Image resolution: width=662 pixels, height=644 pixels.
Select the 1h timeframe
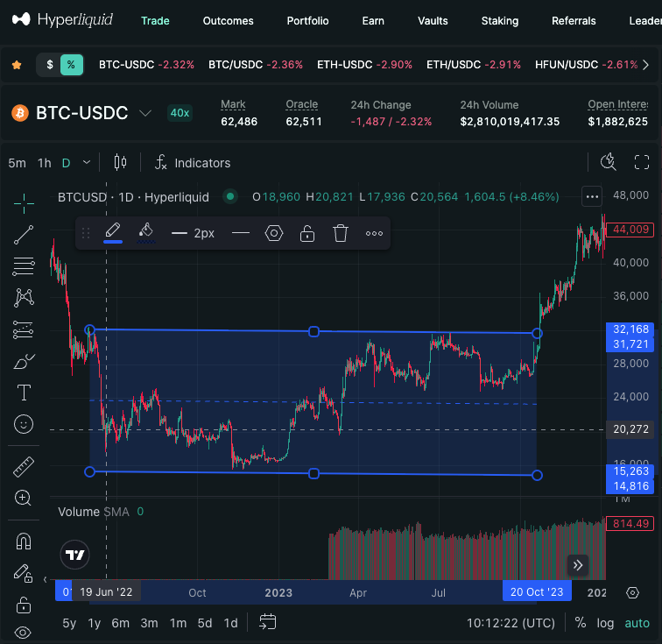(45, 163)
